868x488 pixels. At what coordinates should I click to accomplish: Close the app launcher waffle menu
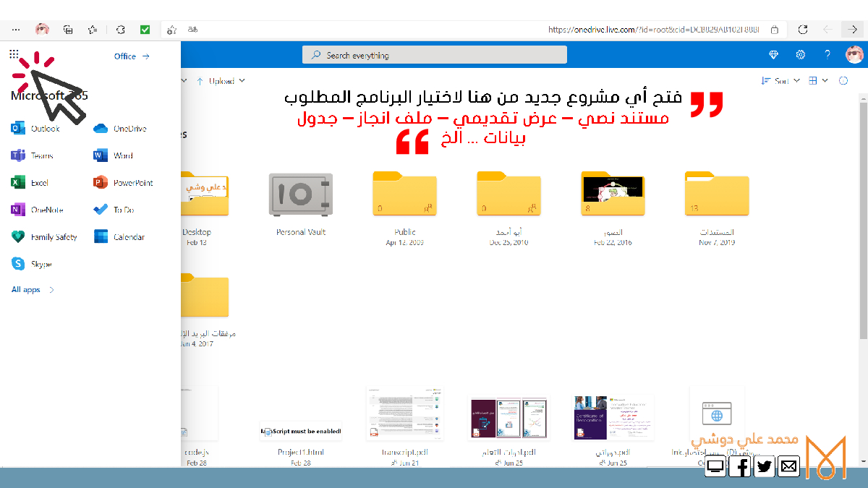[x=14, y=55]
